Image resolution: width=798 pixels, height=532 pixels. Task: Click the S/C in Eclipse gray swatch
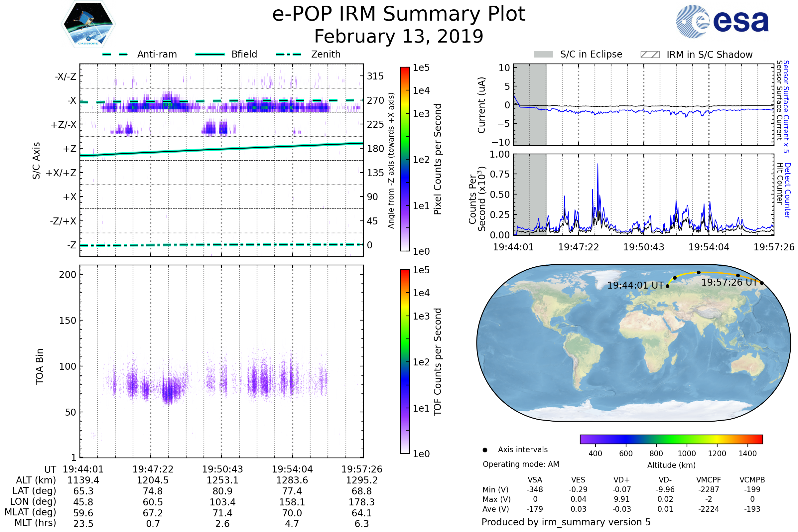(x=543, y=55)
